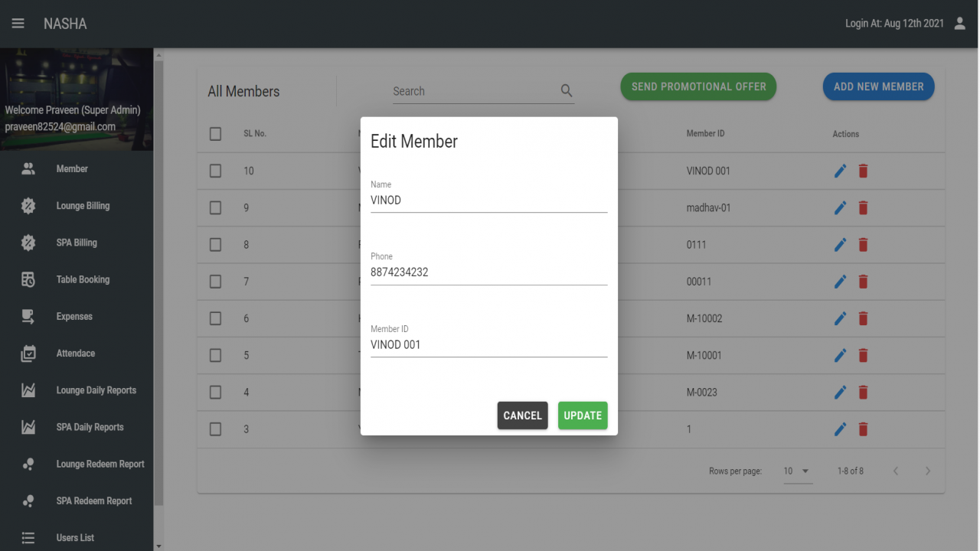Edit member 00011 pencil icon

pyautogui.click(x=840, y=281)
